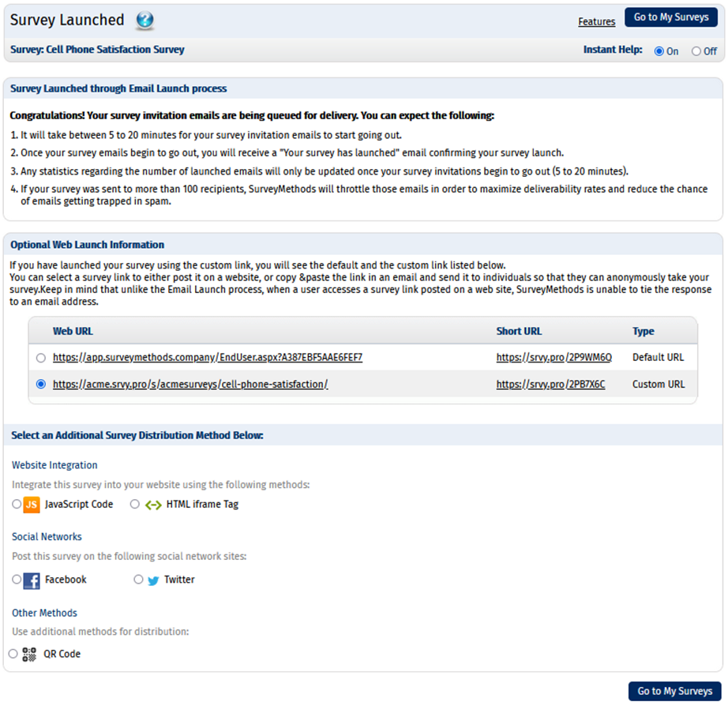
Task: Click the Other Methods heading
Action: click(44, 613)
